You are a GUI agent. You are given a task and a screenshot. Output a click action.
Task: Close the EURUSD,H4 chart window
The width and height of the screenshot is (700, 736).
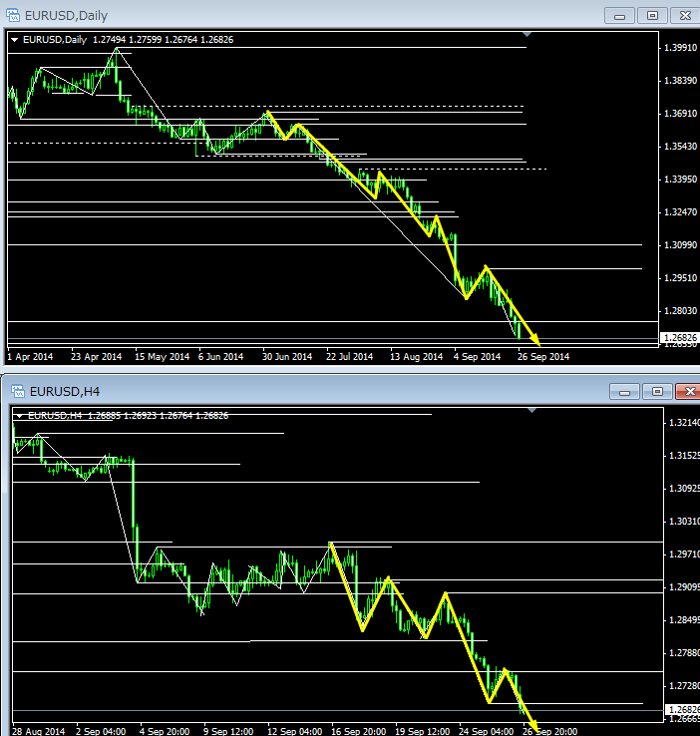[x=687, y=391]
